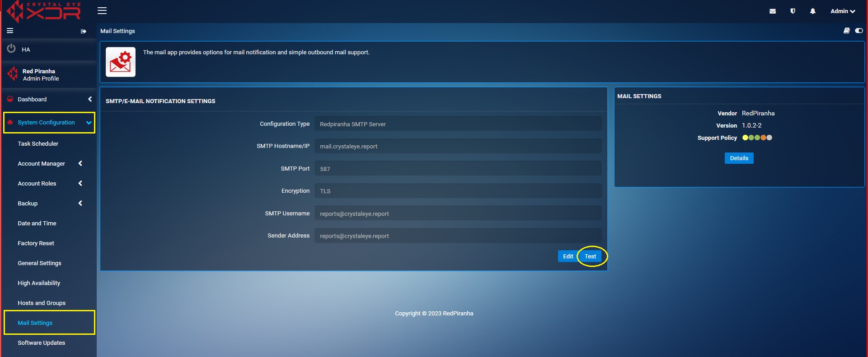This screenshot has width=868, height=357.
Task: Click the Copyright 2023 RedPiranha text
Action: pos(434,313)
